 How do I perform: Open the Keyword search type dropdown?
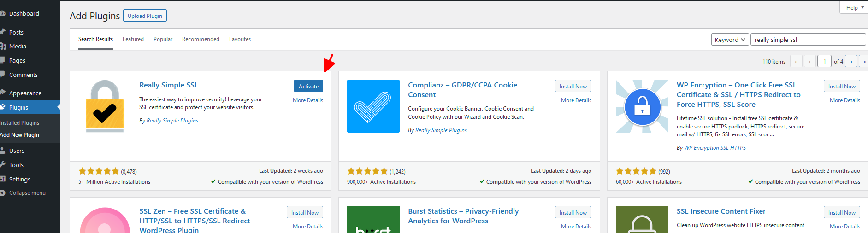point(730,40)
